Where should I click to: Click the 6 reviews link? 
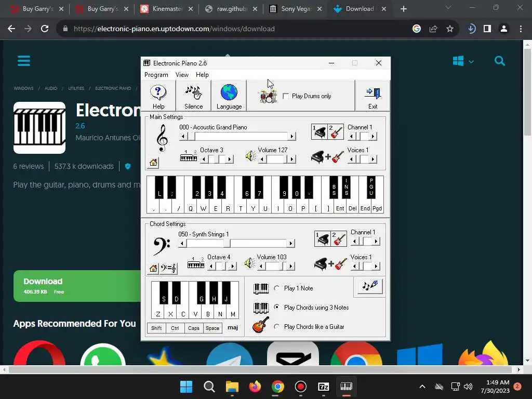[29, 166]
